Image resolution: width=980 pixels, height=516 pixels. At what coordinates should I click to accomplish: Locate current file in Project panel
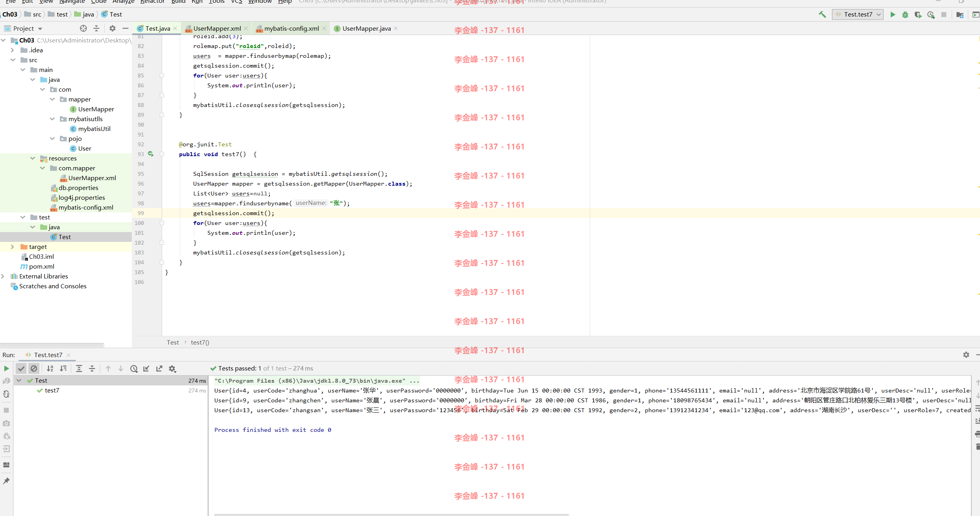83,28
